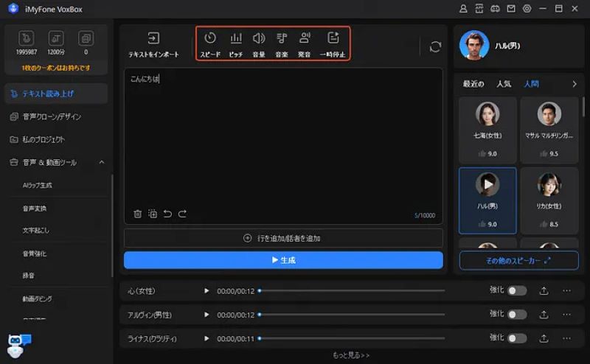Select the 七海(女性) voice card

coord(487,130)
